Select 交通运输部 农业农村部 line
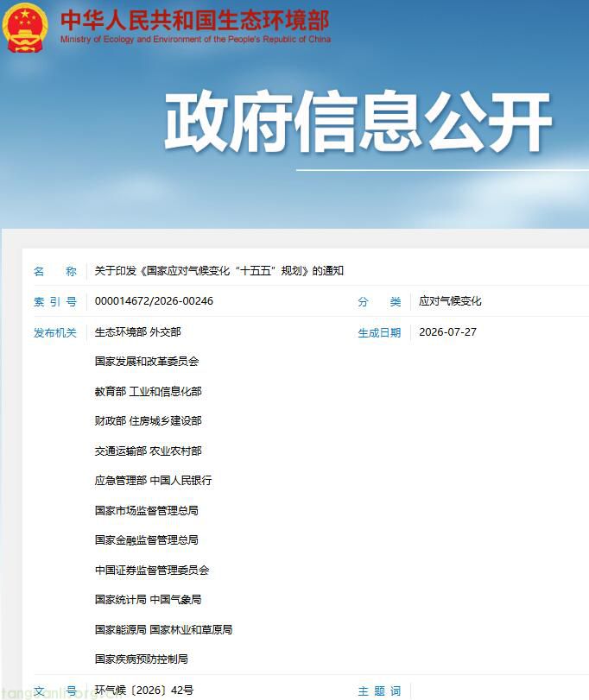 [149, 451]
